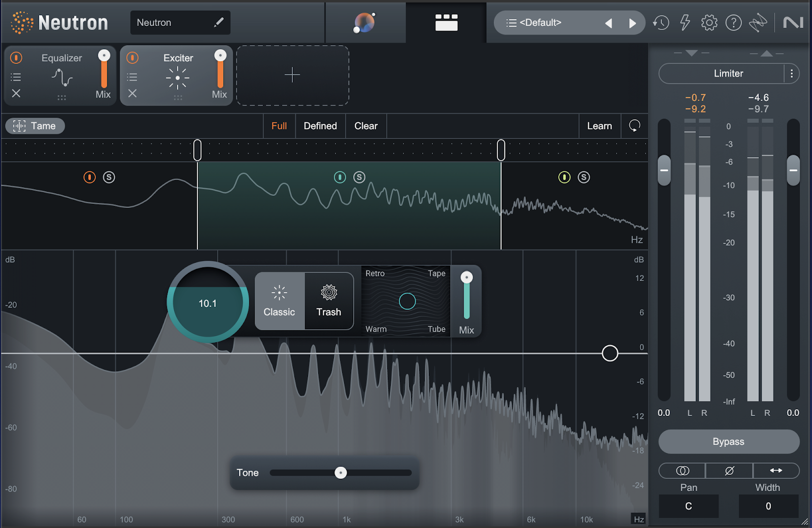The image size is (812, 528).
Task: Select the Clear mode tab
Action: coord(366,126)
